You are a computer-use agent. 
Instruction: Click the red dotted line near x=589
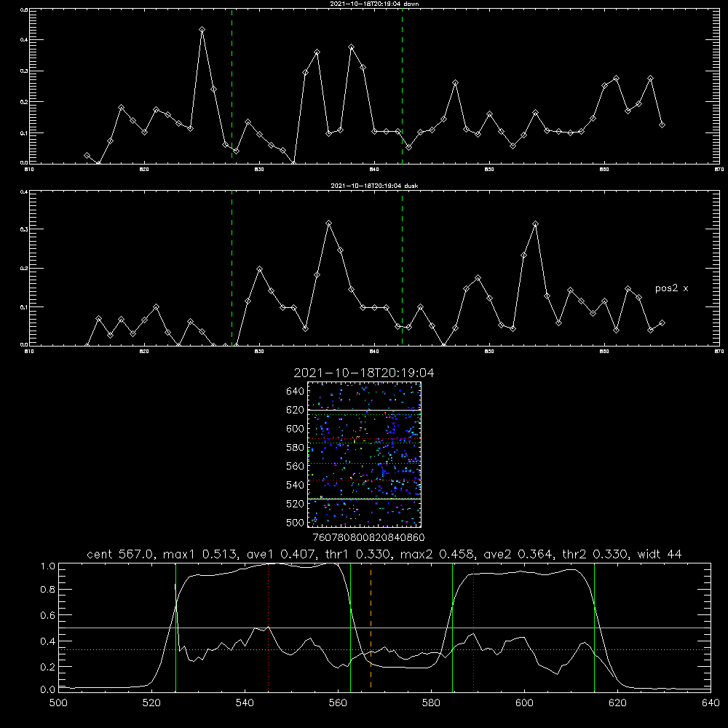(x=473, y=627)
